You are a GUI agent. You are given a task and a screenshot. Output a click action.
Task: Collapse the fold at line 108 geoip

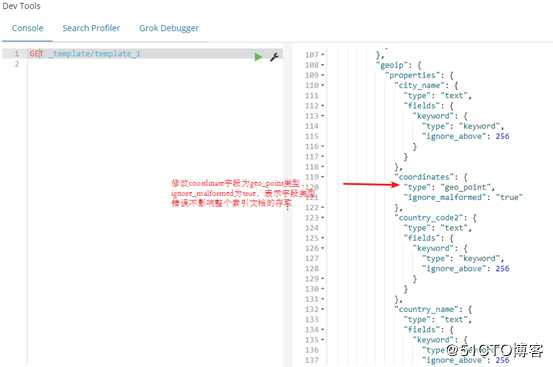tap(323, 65)
